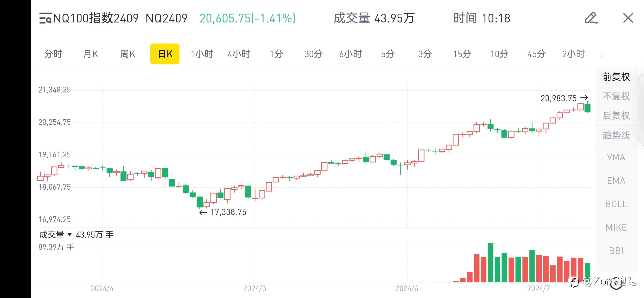Turn on the MIKE indicator
This screenshot has width=644, height=298.
tap(616, 227)
